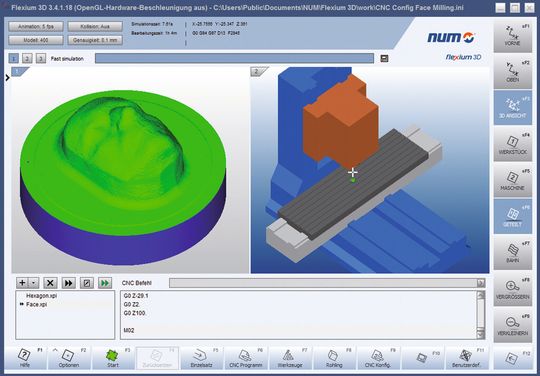Select the G0 Z100. code line

tap(135, 313)
